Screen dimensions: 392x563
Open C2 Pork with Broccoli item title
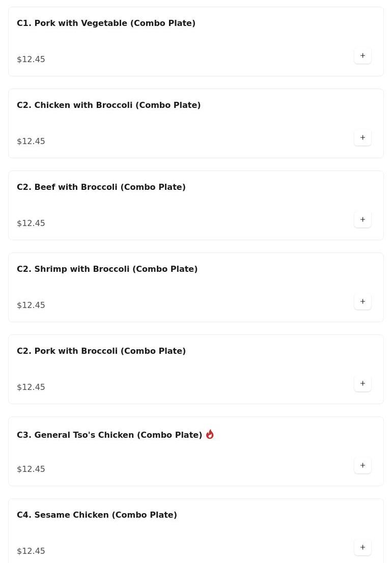[x=101, y=351]
